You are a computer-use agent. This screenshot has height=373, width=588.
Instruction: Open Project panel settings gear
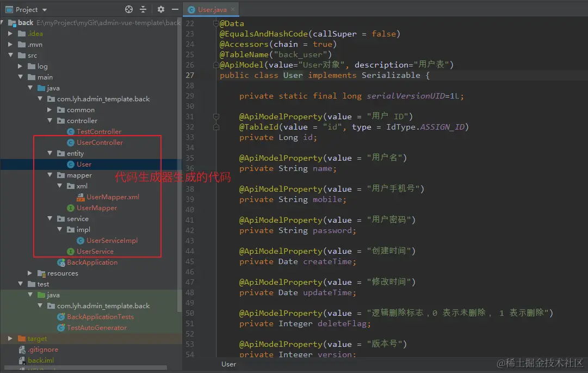161,9
